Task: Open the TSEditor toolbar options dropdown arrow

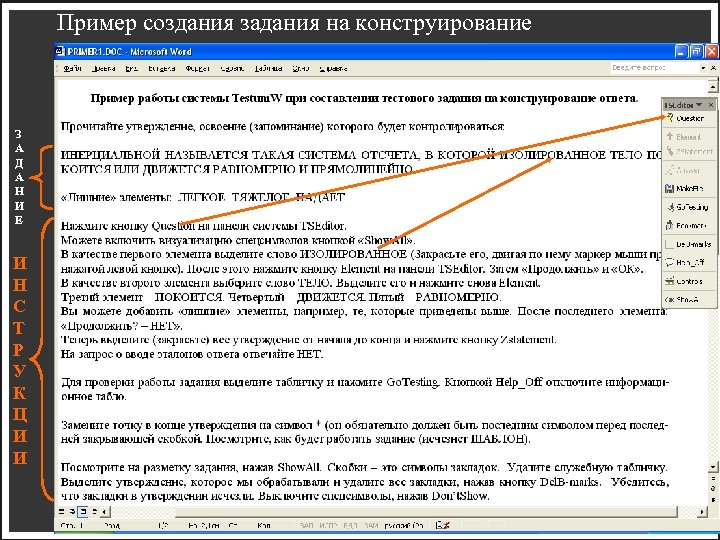Action: coord(698,105)
